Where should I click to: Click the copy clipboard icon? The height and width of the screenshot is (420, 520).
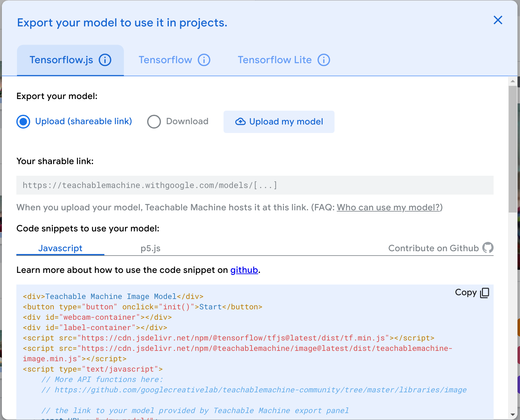(484, 293)
